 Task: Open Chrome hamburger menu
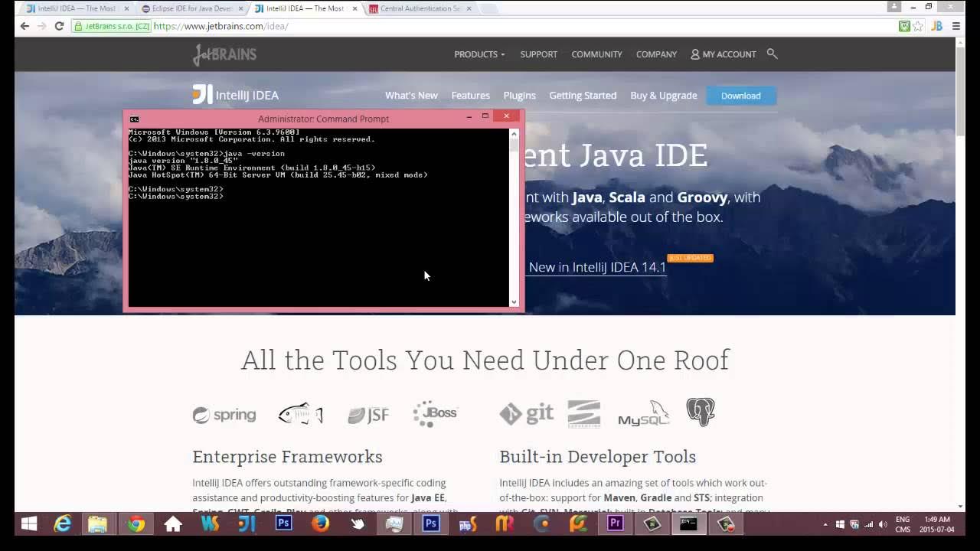pyautogui.click(x=956, y=26)
